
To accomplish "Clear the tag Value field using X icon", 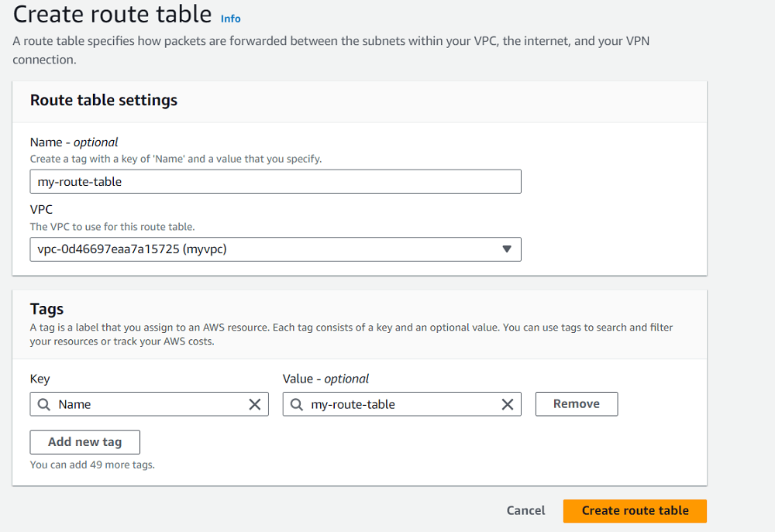I will pos(508,404).
